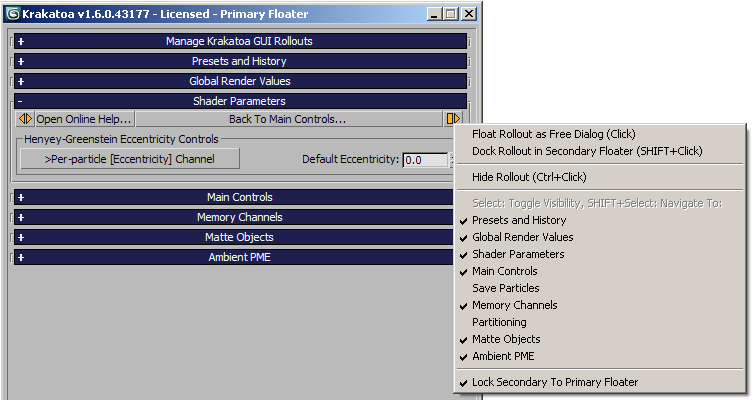Toggle Global Render Values in context menu

[600, 237]
